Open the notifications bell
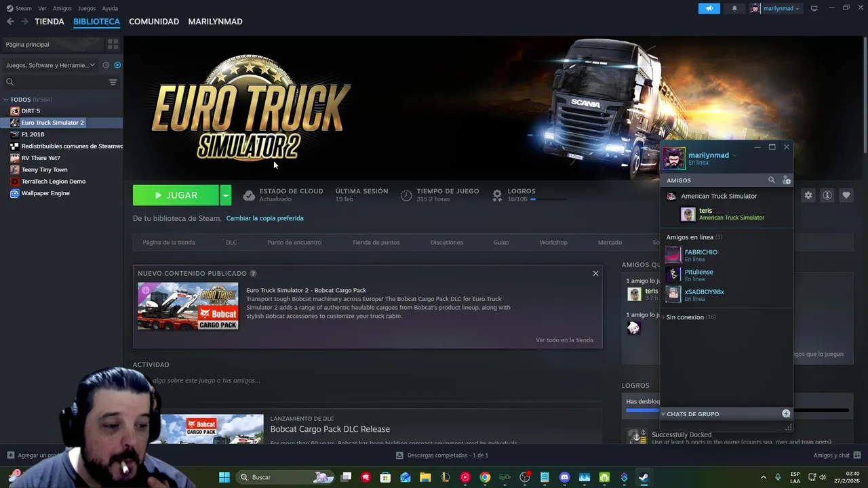The image size is (868, 488). click(734, 8)
